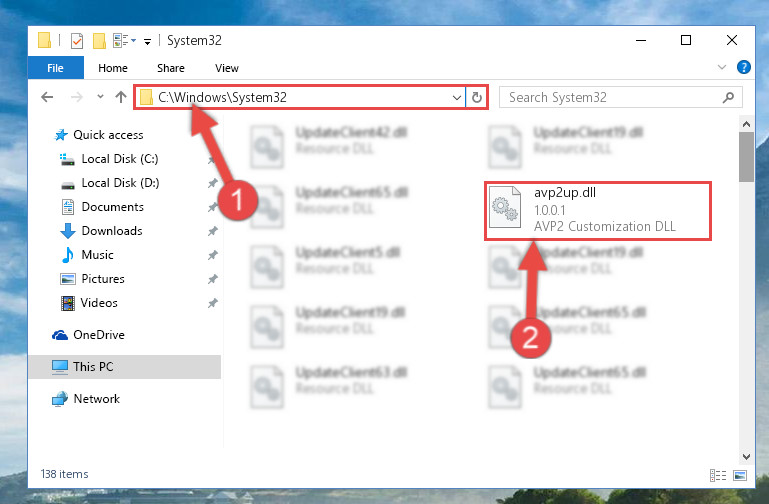The width and height of the screenshot is (769, 504).
Task: Open Customize Quick Access Toolbar dropdown
Action: 147,42
